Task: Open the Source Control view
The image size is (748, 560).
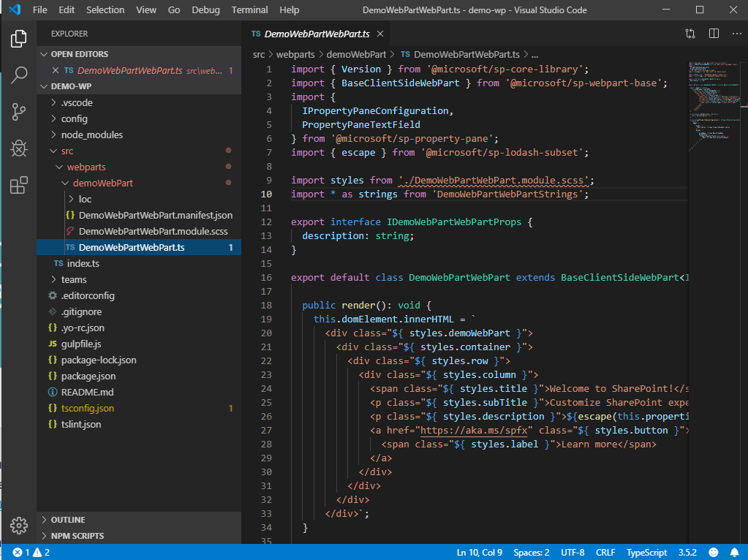Action: 19,112
